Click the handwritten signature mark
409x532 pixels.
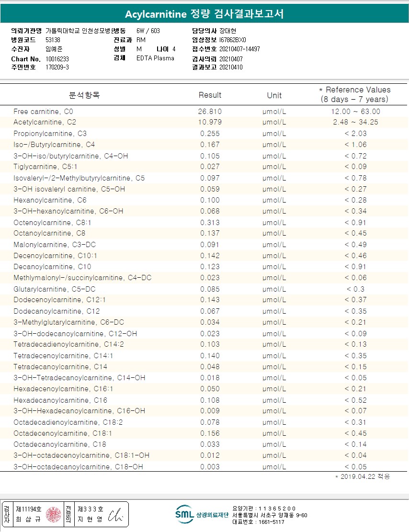point(115,515)
